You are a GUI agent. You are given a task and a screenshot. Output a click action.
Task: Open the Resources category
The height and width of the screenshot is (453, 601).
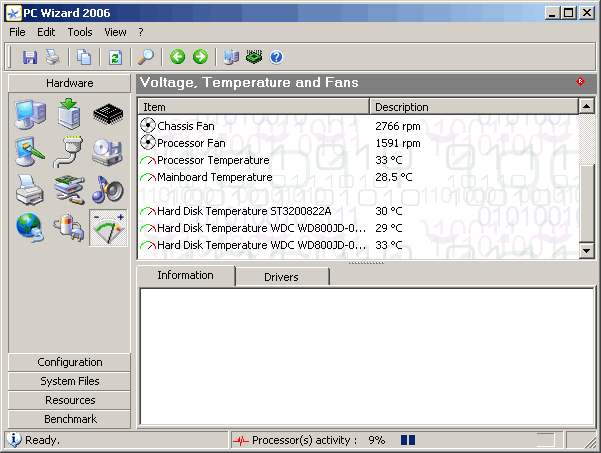click(69, 400)
